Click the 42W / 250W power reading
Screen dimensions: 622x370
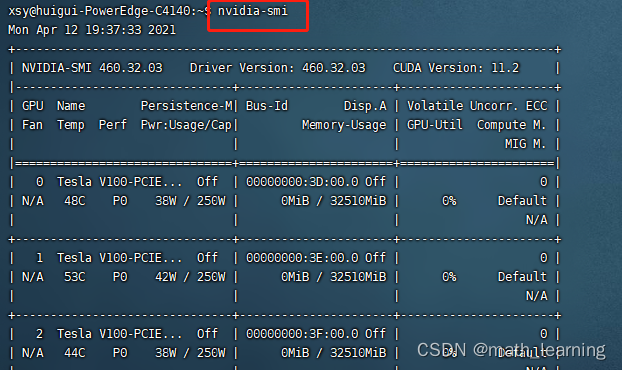coord(190,277)
